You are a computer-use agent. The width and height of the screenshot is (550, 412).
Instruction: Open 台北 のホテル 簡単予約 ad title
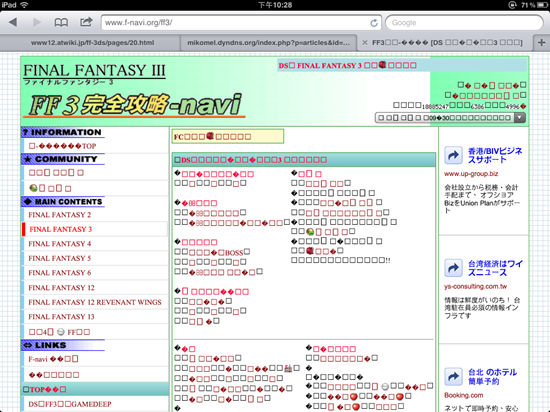click(x=492, y=377)
